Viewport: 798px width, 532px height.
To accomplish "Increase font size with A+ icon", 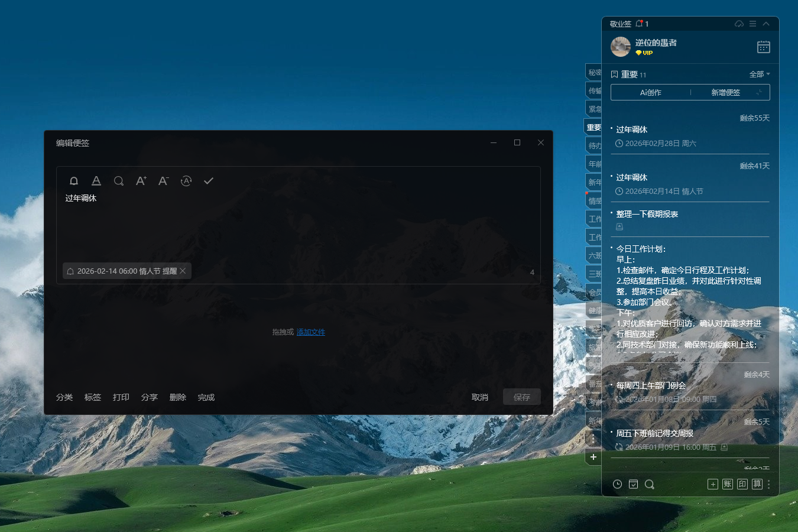I will point(141,181).
